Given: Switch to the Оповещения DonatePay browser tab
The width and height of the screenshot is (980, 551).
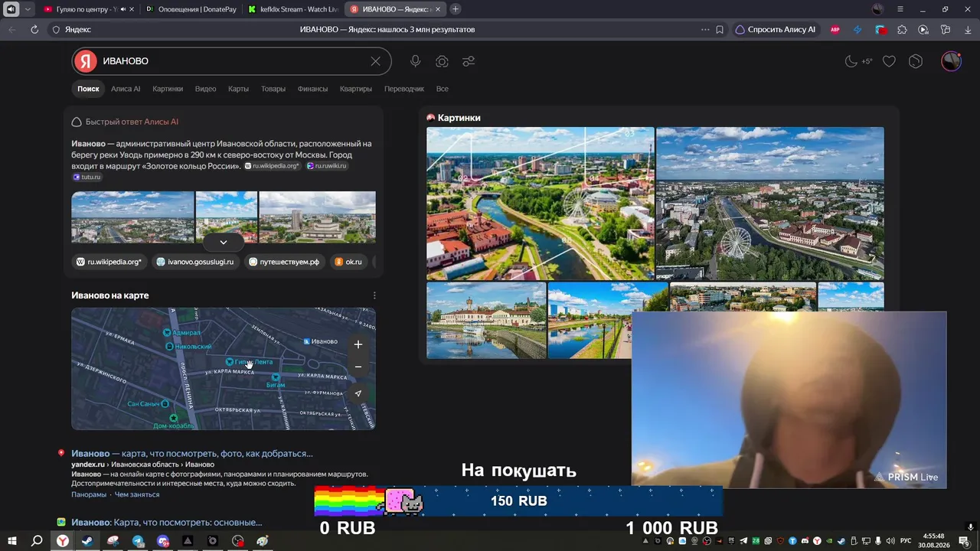Looking at the screenshot, I should click(191, 9).
